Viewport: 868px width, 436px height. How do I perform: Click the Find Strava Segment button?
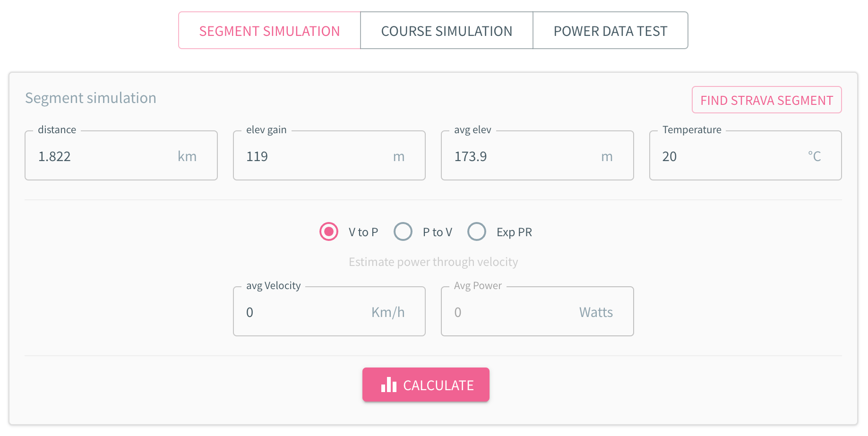coord(766,100)
